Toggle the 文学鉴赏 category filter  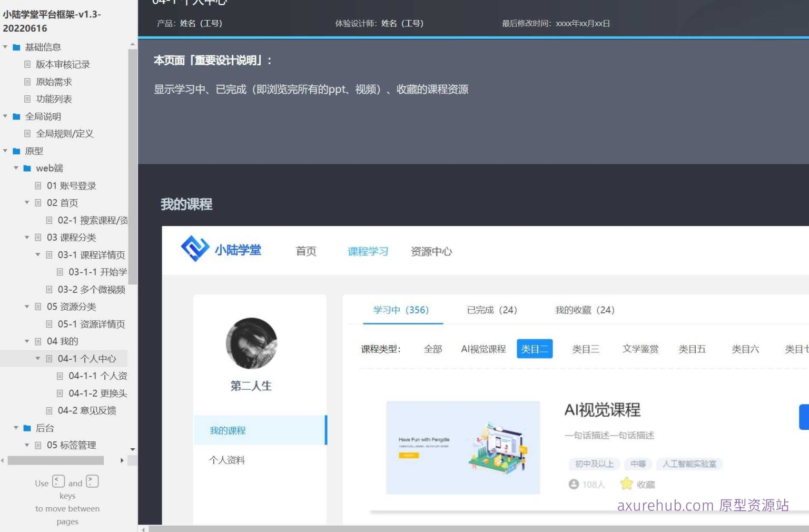(x=640, y=349)
